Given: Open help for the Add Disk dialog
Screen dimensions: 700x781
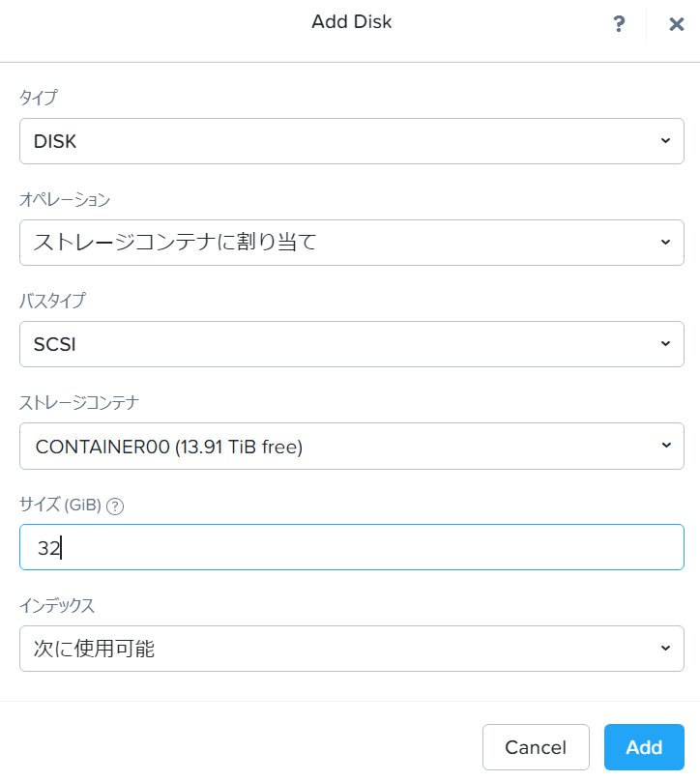Looking at the screenshot, I should (619, 23).
